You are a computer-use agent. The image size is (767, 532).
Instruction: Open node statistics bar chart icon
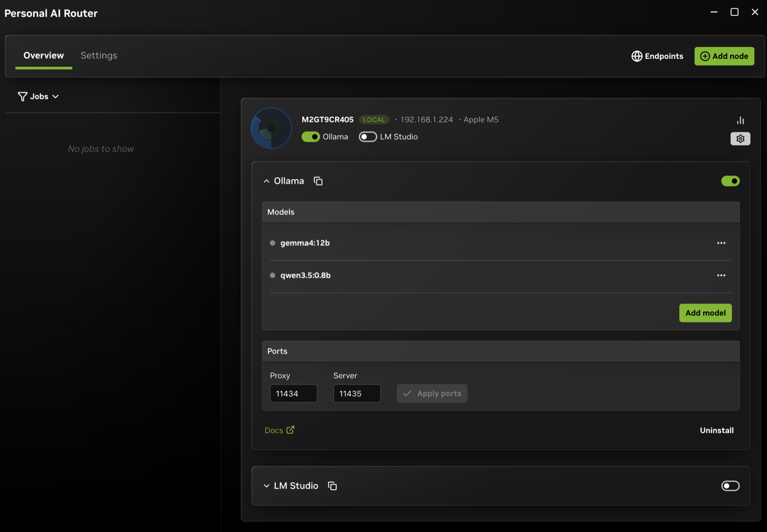click(x=740, y=120)
